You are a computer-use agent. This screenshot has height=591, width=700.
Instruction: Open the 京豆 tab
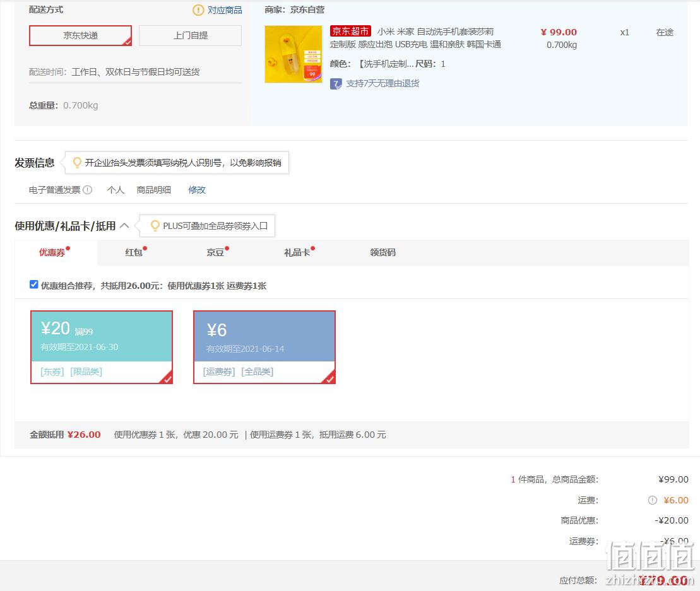(x=215, y=252)
